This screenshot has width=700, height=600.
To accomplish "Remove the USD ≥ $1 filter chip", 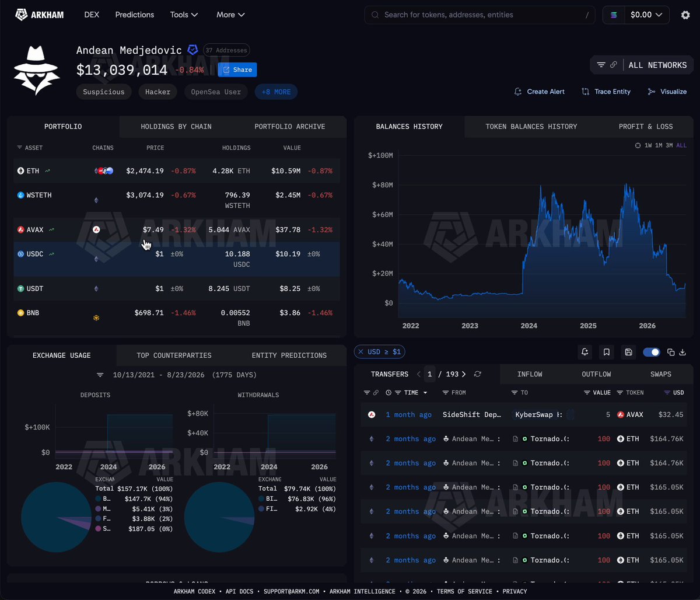I will [360, 352].
